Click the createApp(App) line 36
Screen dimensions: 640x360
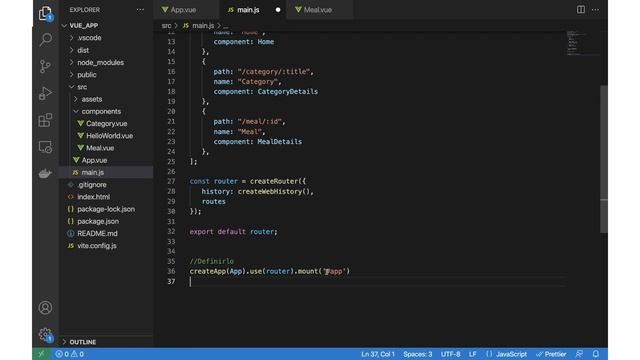pyautogui.click(x=270, y=271)
